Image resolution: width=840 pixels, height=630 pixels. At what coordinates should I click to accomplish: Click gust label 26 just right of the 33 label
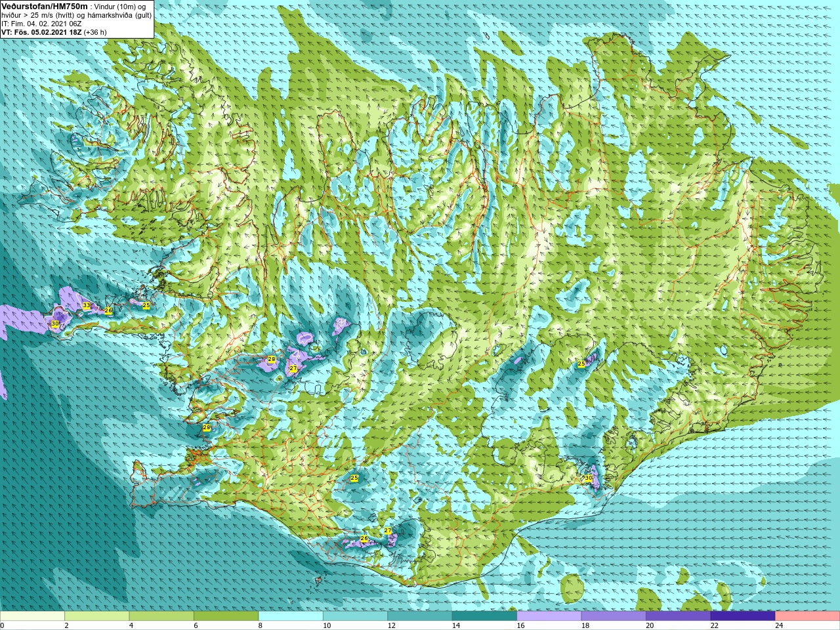[108, 310]
